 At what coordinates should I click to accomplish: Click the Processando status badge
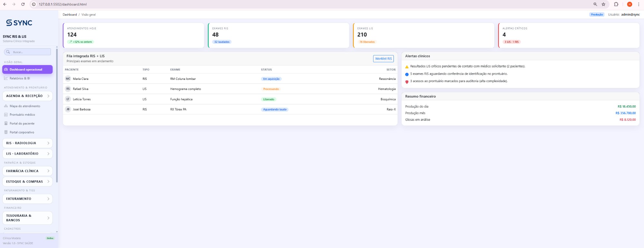(x=271, y=89)
